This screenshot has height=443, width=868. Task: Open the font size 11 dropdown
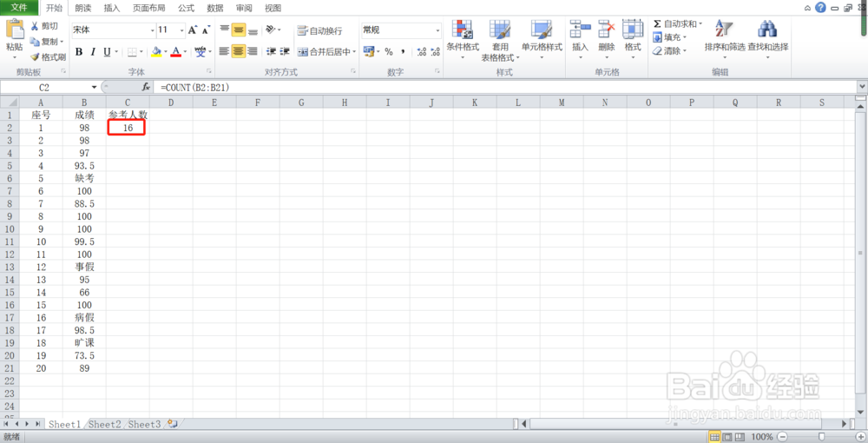point(181,30)
